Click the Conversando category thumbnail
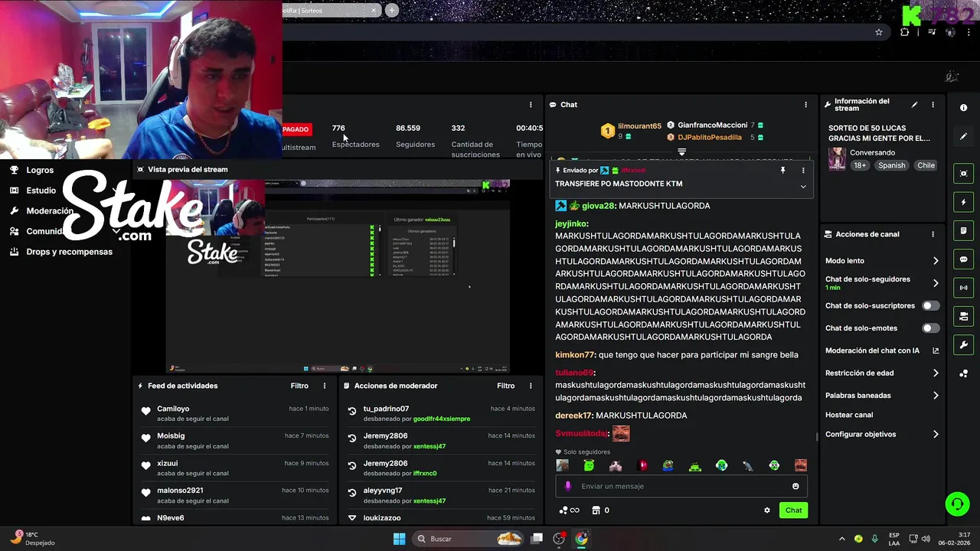Viewport: 980px width, 551px height. tap(838, 158)
